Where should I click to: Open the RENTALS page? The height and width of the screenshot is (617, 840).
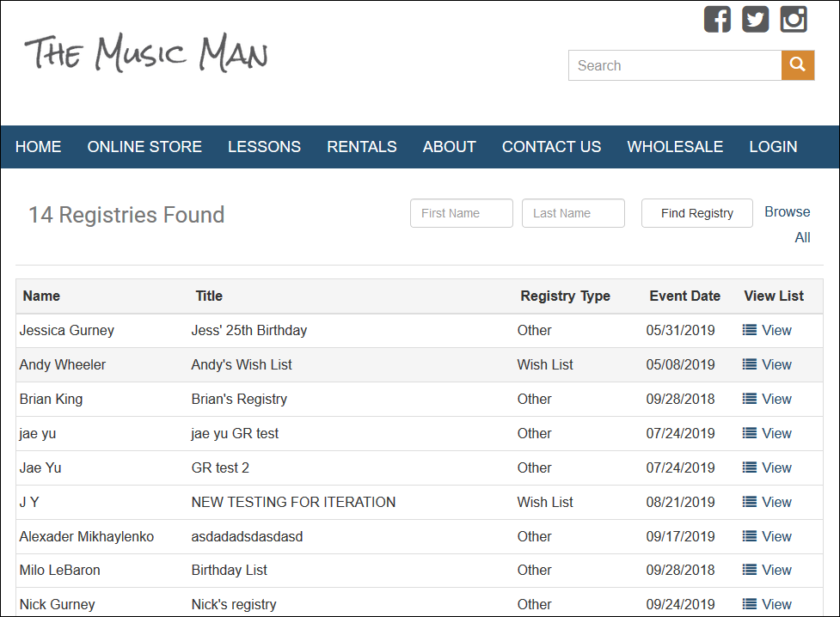point(362,147)
